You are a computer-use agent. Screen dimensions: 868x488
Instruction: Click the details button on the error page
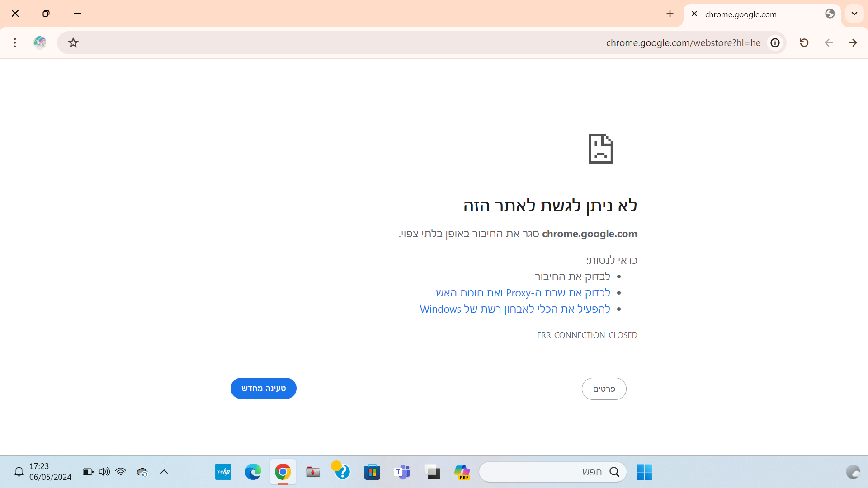point(604,389)
